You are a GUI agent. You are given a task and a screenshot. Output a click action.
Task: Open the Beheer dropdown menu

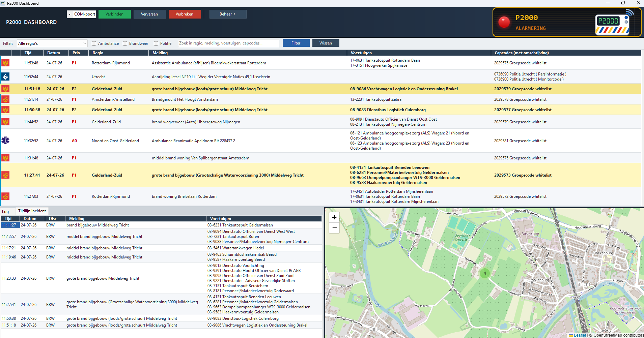(228, 14)
